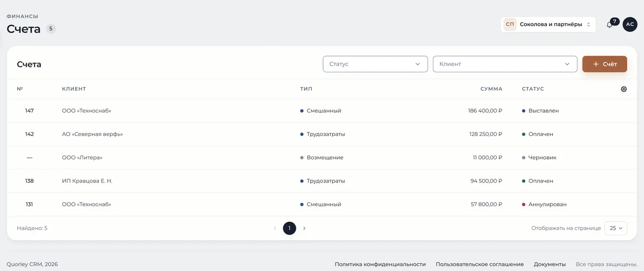Open invoice number 138
644x271 pixels.
(x=29, y=181)
